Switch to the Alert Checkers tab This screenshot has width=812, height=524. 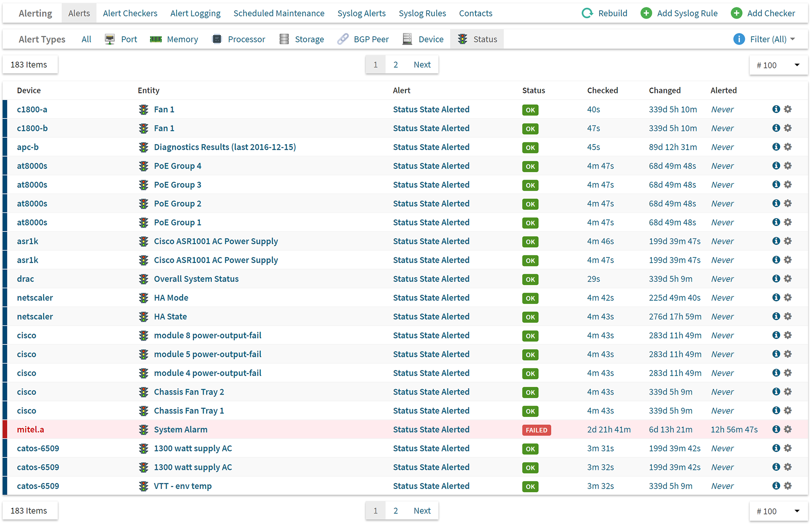coord(130,13)
